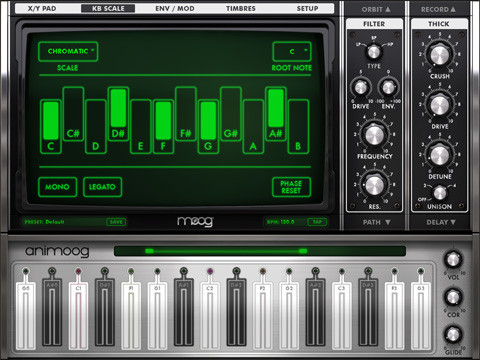Click the right handle of keyboard range slider
The image size is (480, 360).
303,251
